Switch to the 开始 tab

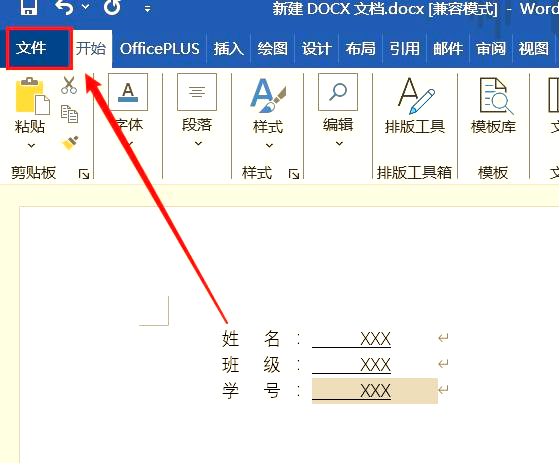[91, 48]
